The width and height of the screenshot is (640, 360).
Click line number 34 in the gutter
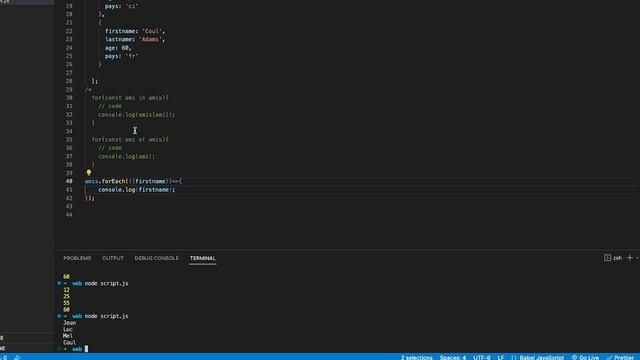[69, 131]
